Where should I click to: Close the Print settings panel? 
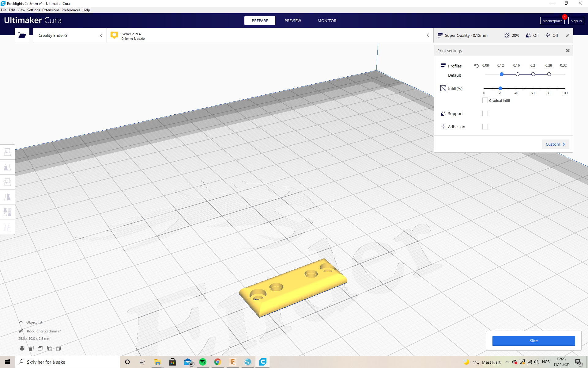pyautogui.click(x=567, y=51)
